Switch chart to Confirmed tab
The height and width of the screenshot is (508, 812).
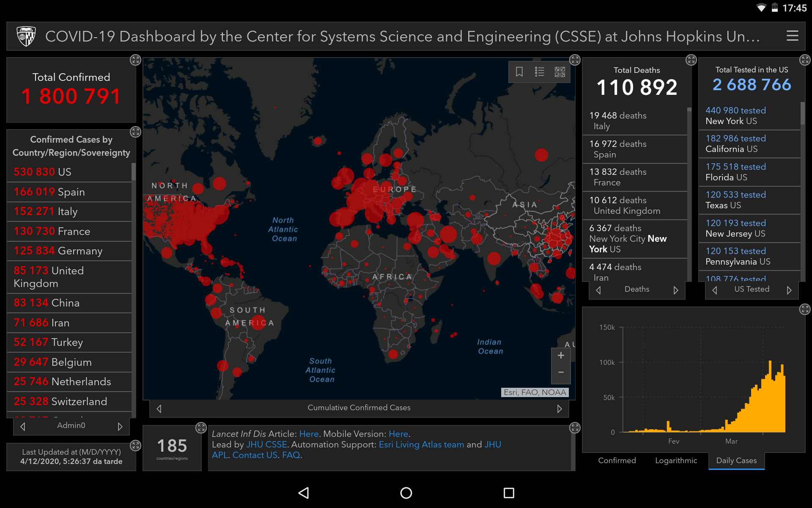coord(617,461)
